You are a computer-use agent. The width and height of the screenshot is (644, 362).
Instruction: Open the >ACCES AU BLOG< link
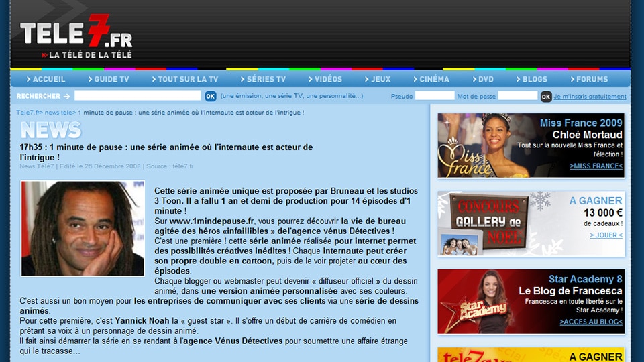point(590,322)
